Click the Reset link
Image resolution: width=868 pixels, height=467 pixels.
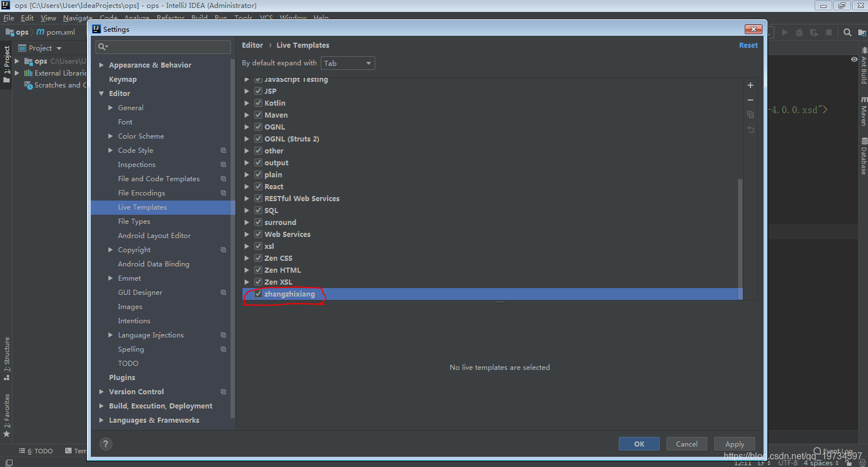point(748,45)
